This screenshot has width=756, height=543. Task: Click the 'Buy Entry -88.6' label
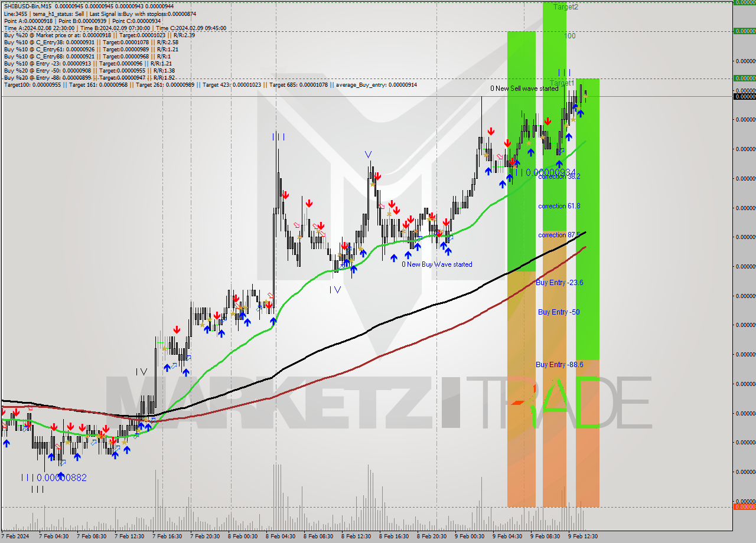point(559,365)
